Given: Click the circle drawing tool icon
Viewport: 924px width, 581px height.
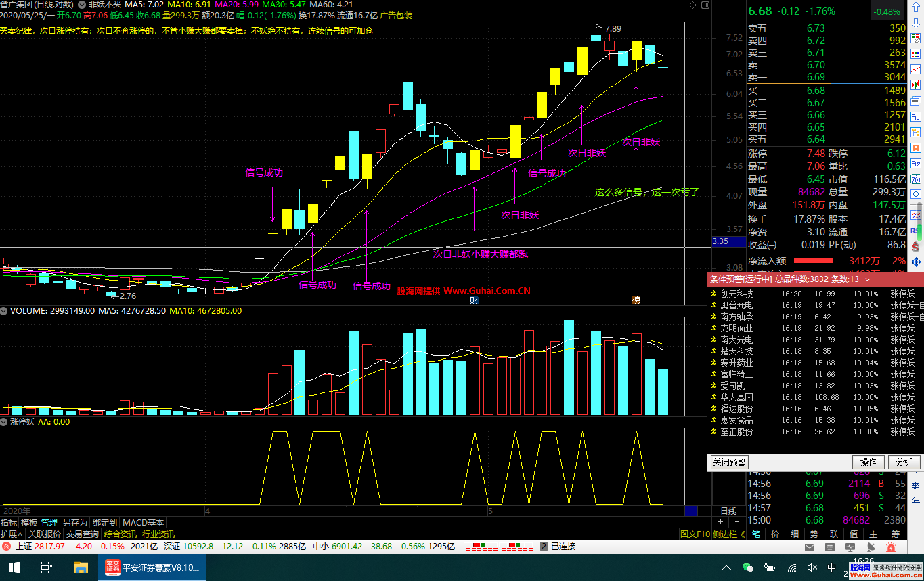Looking at the screenshot, I should (x=916, y=194).
